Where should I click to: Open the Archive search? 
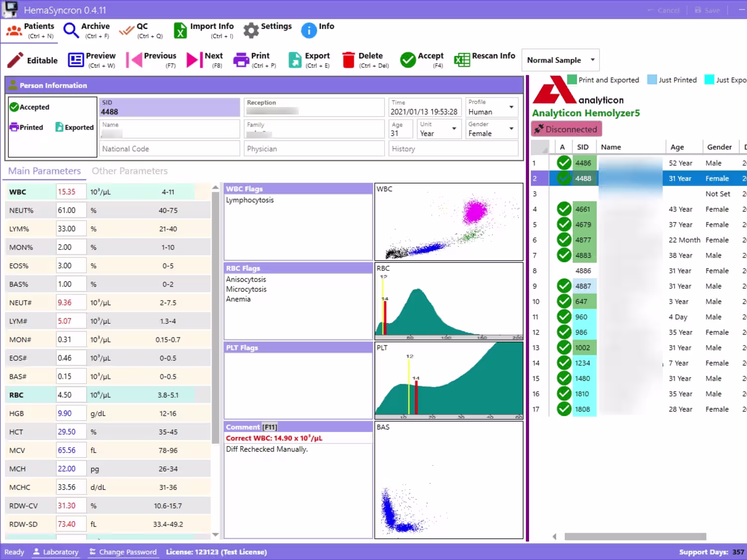pyautogui.click(x=86, y=31)
